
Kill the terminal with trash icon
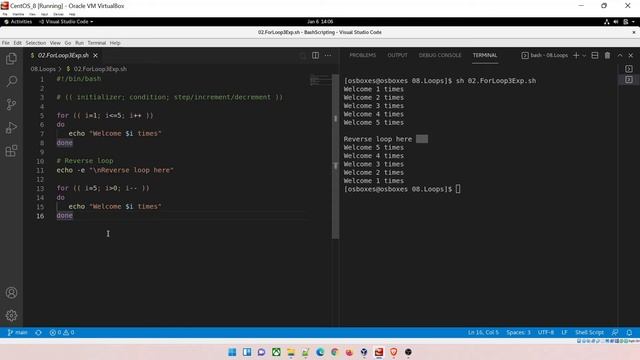[x=607, y=55]
